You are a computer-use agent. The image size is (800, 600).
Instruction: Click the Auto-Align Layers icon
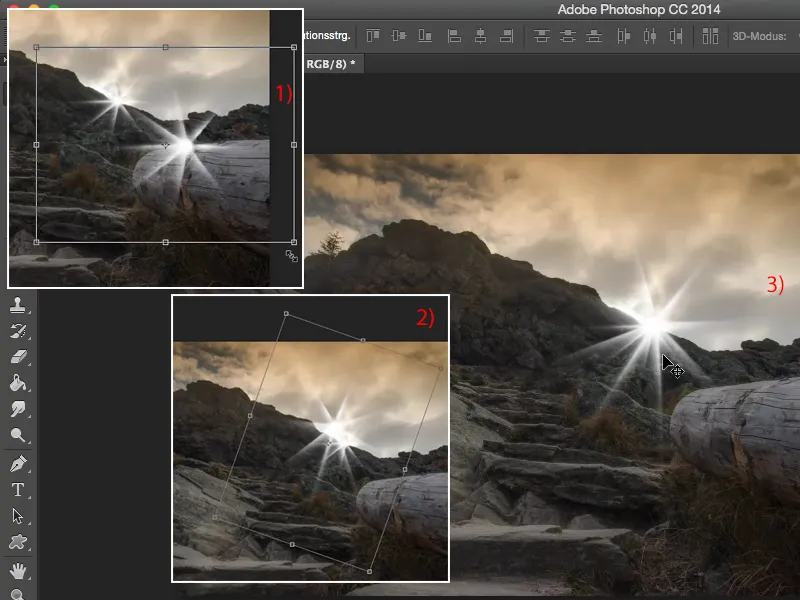pos(710,36)
